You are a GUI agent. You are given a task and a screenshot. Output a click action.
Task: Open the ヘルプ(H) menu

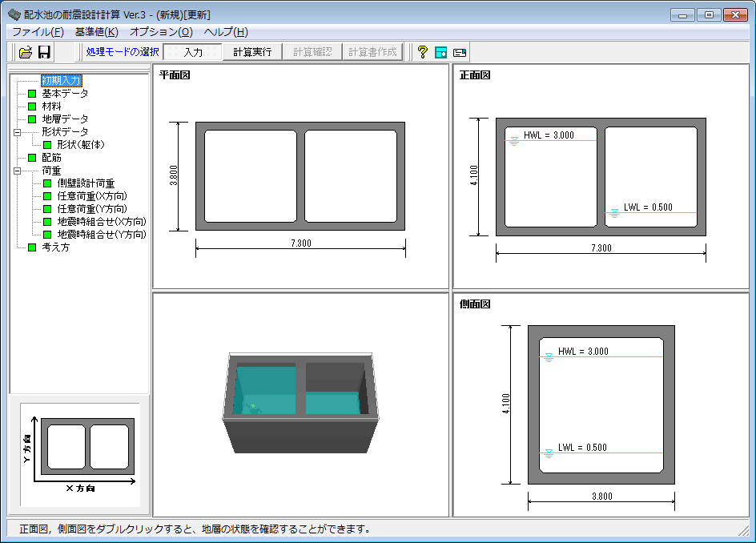coord(226,32)
